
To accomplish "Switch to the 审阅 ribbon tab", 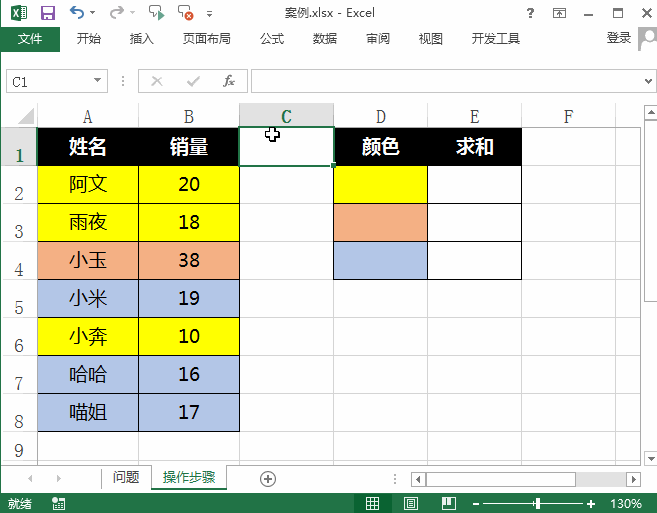I will pyautogui.click(x=378, y=39).
